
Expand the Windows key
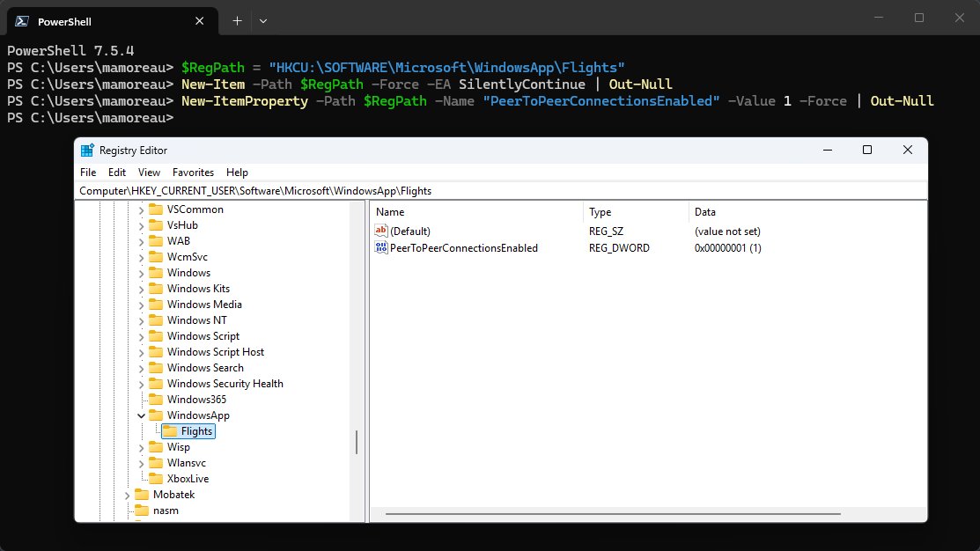141,273
